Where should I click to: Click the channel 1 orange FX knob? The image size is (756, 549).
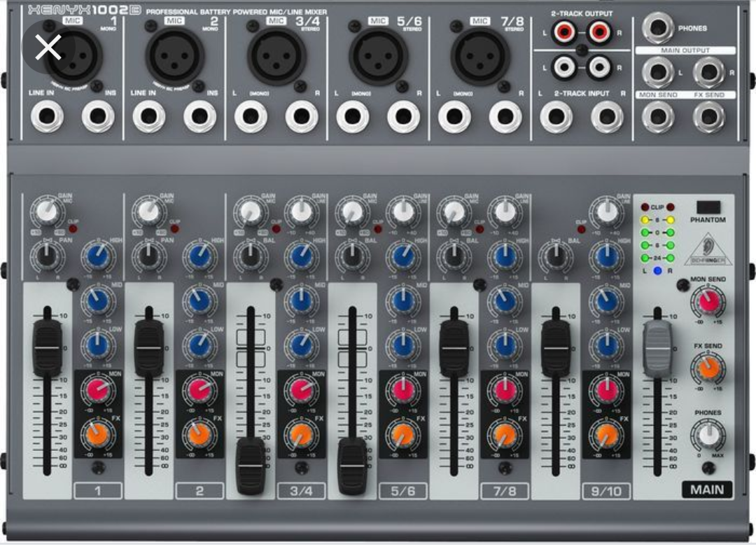[x=98, y=435]
